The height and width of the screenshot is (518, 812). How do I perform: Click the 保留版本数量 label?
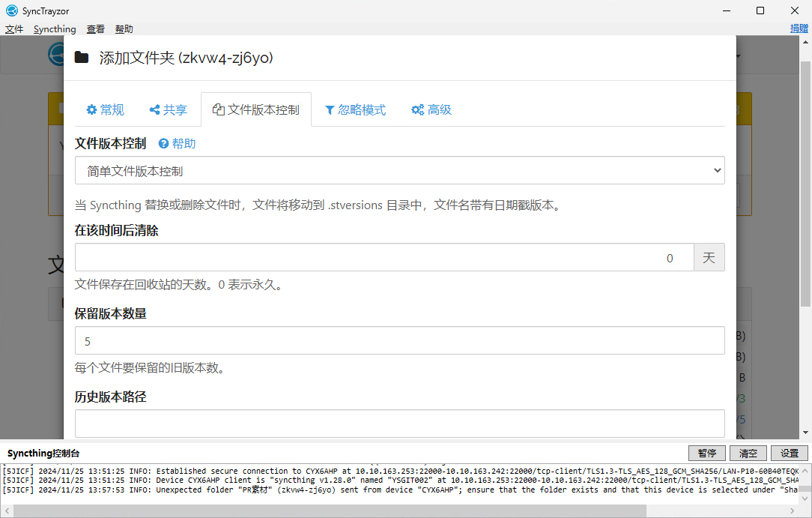tap(110, 314)
